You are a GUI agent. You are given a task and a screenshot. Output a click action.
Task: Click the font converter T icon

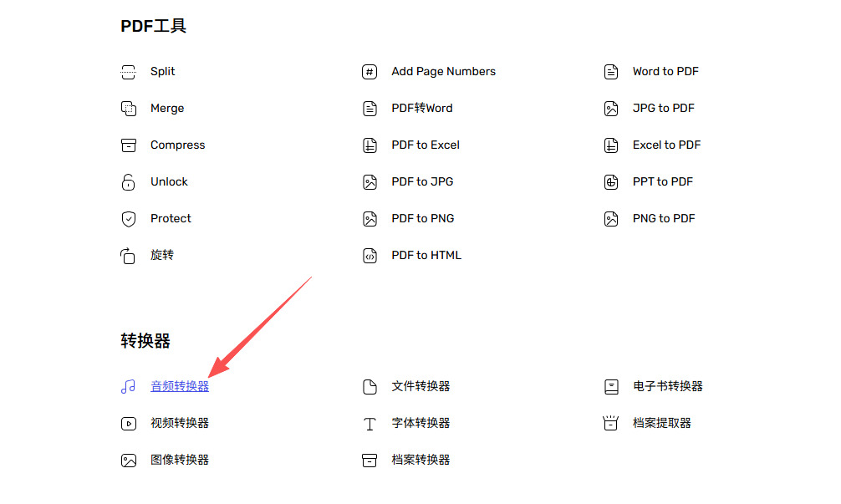pyautogui.click(x=370, y=424)
